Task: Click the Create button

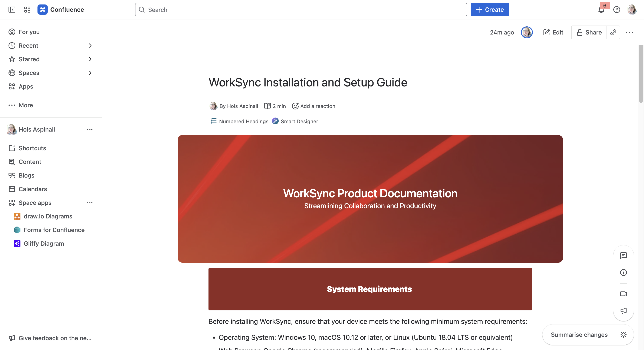Action: click(490, 10)
